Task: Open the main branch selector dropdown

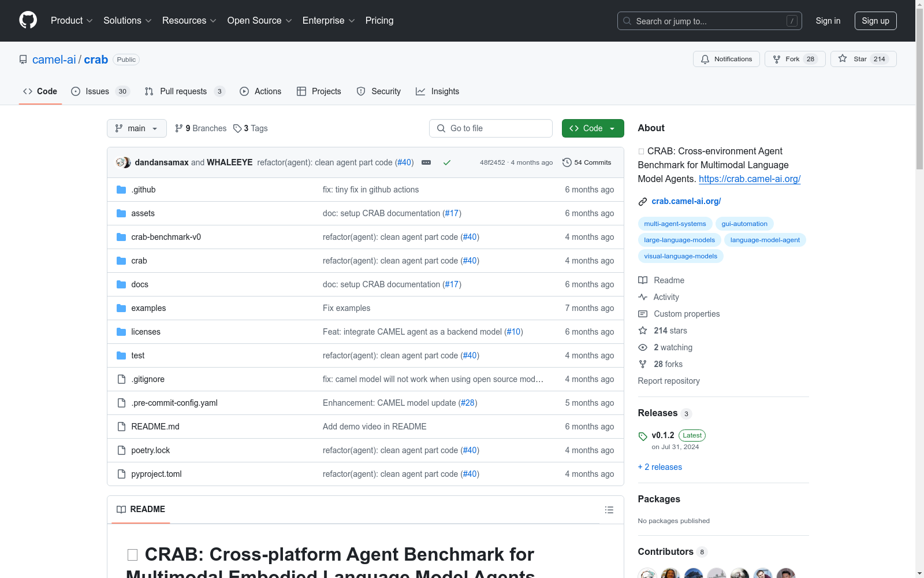Action: point(137,128)
